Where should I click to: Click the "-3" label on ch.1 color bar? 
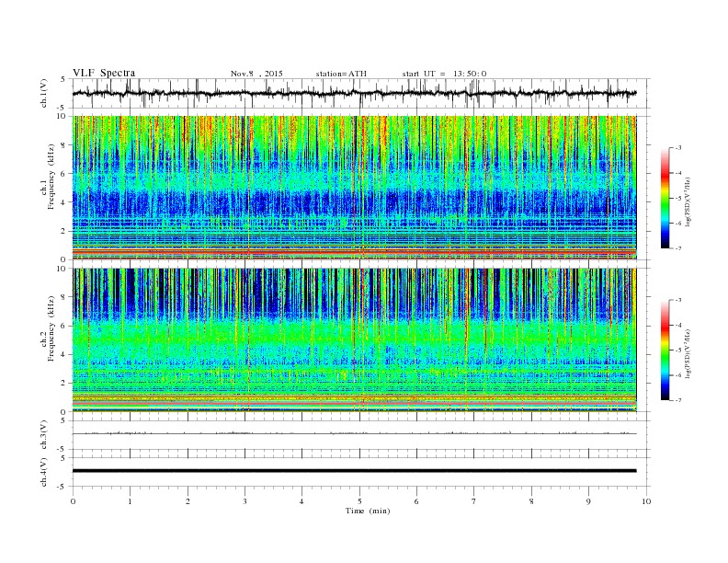tap(677, 148)
